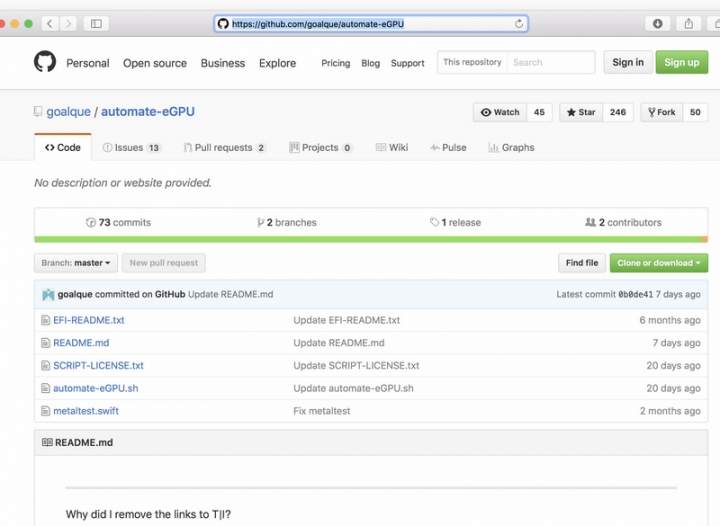Open the Support link
720x526 pixels.
407,63
